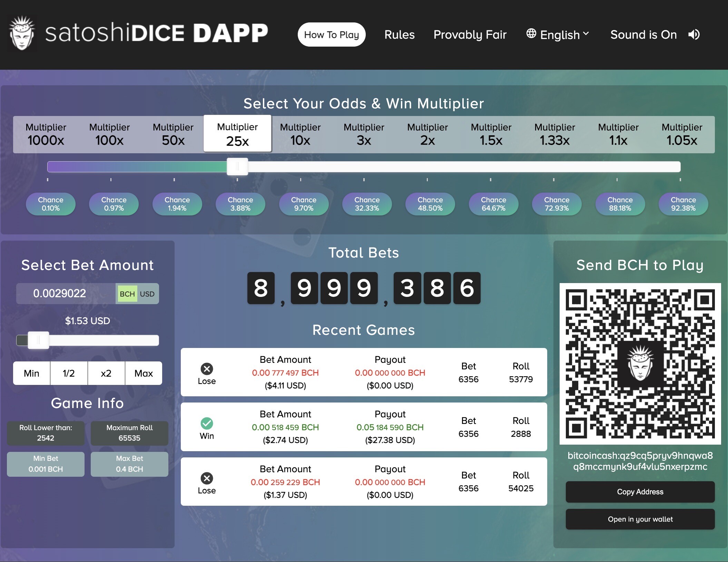Select the Multiplier 1.1x tab
This screenshot has width=728, height=562.
tap(618, 135)
